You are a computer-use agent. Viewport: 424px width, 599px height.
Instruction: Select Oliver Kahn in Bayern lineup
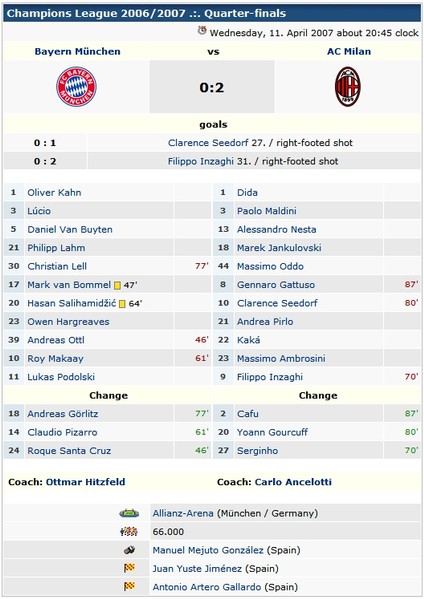pyautogui.click(x=54, y=193)
